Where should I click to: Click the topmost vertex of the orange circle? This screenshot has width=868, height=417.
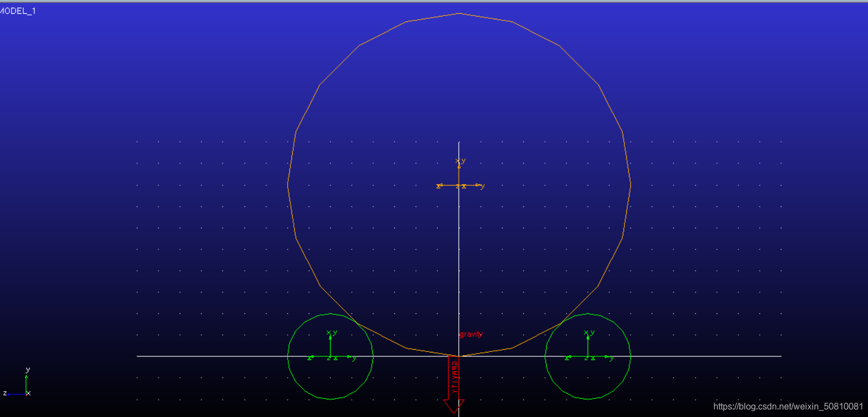(x=459, y=13)
